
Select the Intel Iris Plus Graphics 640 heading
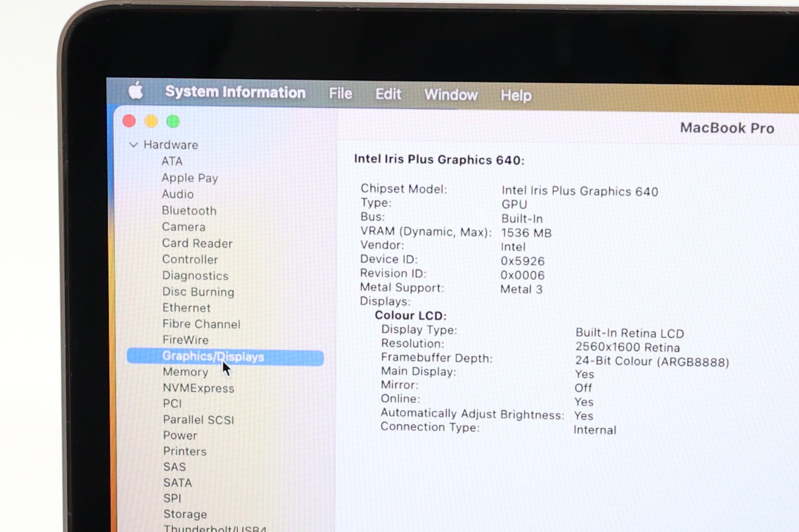(439, 160)
